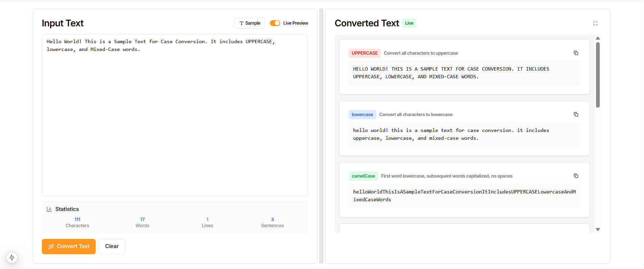Click the camelCase green badge
Image resolution: width=644 pixels, height=269 pixels.
pyautogui.click(x=363, y=176)
